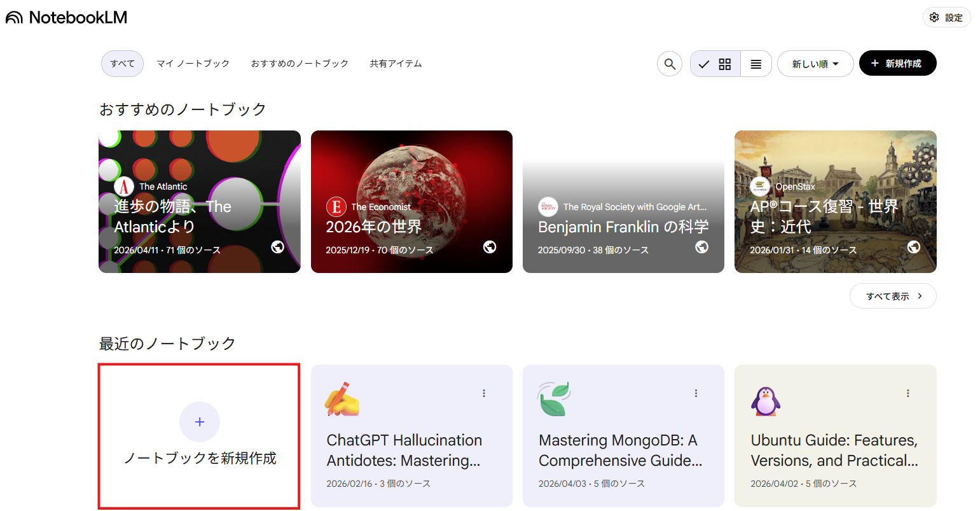Click globe icon on Benjamin Franklin card

(701, 247)
